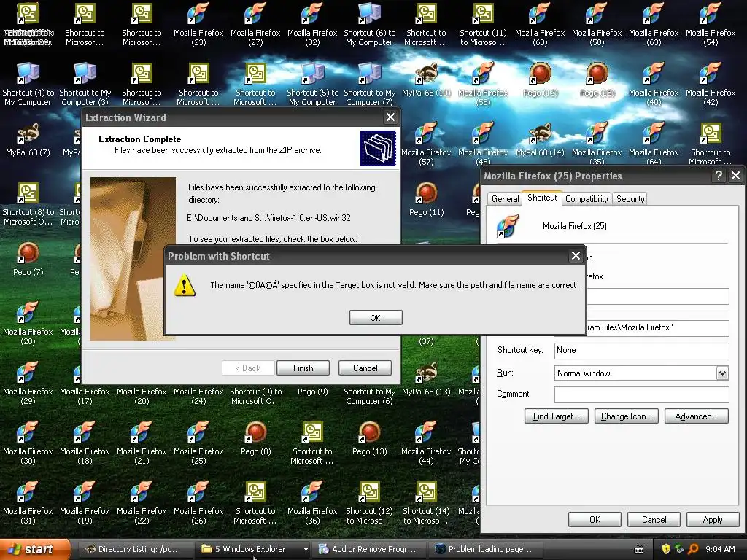747x560 pixels.
Task: Select Shortcut (14) to Microsoft icon
Action: click(426, 503)
